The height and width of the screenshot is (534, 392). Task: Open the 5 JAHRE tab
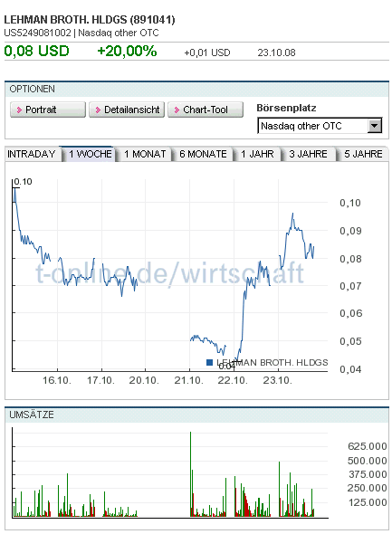click(x=363, y=154)
